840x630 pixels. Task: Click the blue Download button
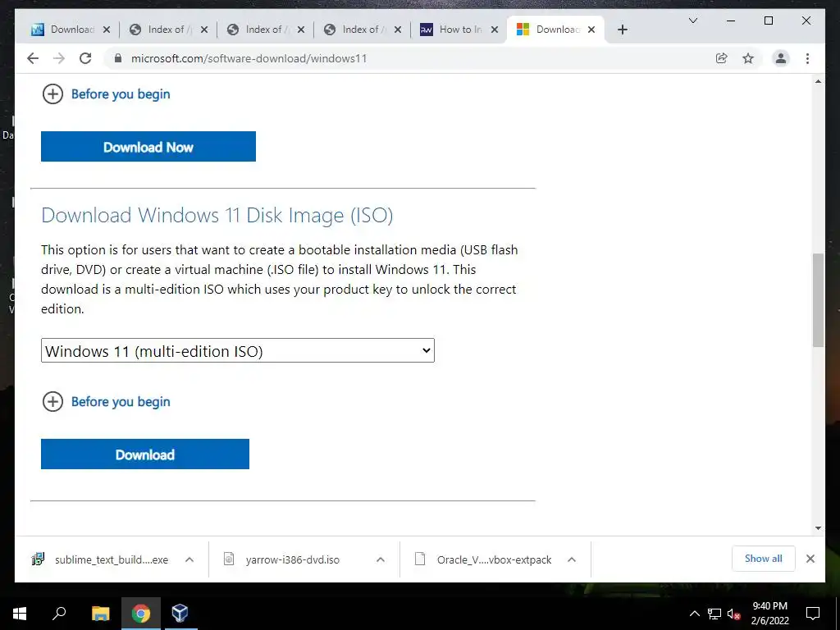click(145, 454)
